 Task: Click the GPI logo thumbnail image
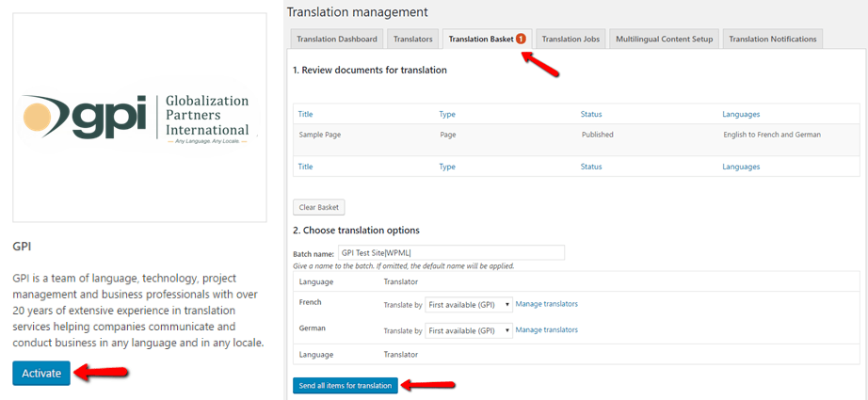139,118
